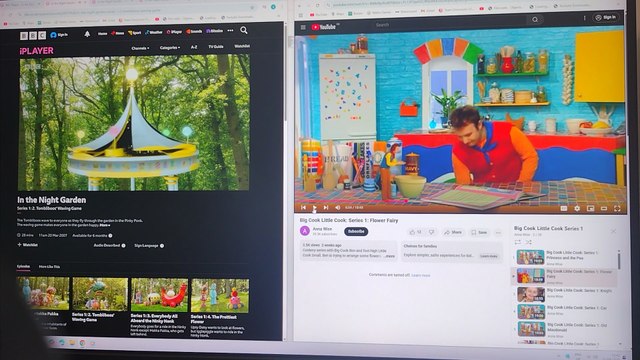The height and width of the screenshot is (360, 640).
Task: Add In the Night Garden to Watchlist
Action: pyautogui.click(x=27, y=245)
